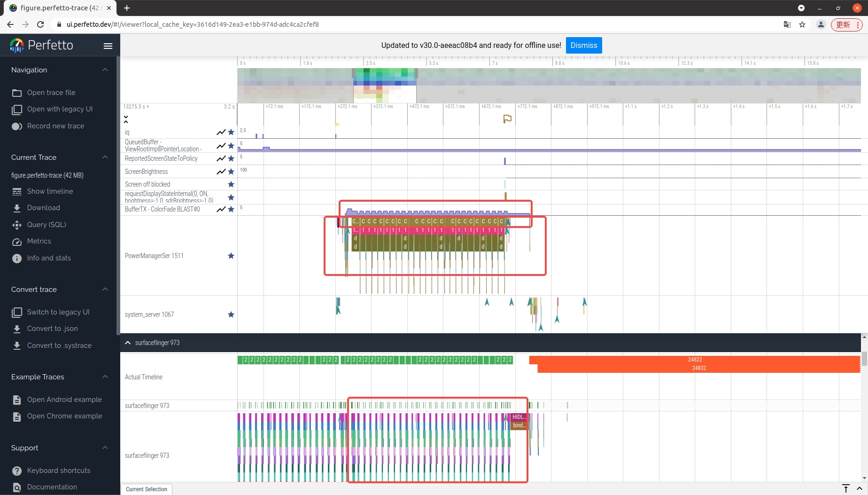Open the Metrics page
The width and height of the screenshot is (868, 495).
39,241
